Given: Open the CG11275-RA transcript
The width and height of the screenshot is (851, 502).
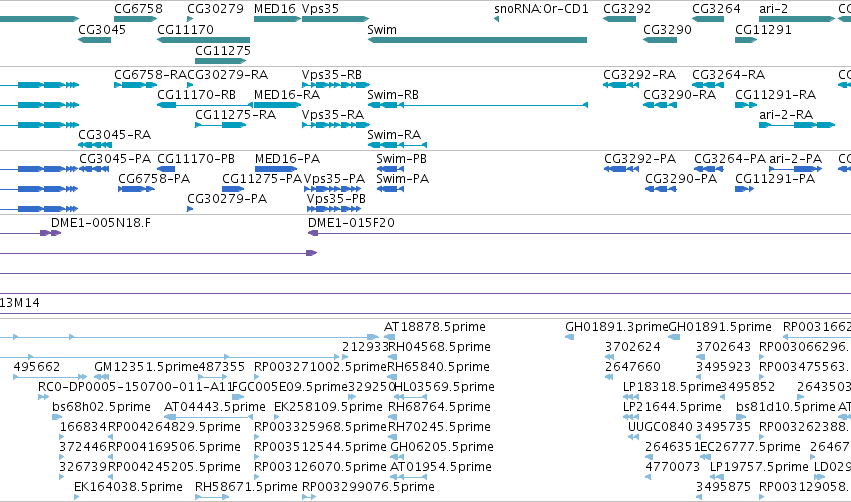Looking at the screenshot, I should [x=221, y=125].
